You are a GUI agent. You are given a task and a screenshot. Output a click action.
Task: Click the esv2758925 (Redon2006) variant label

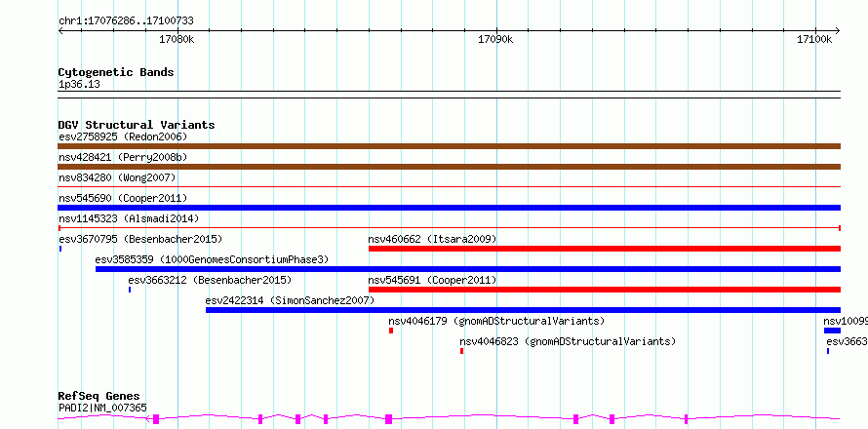(x=123, y=136)
